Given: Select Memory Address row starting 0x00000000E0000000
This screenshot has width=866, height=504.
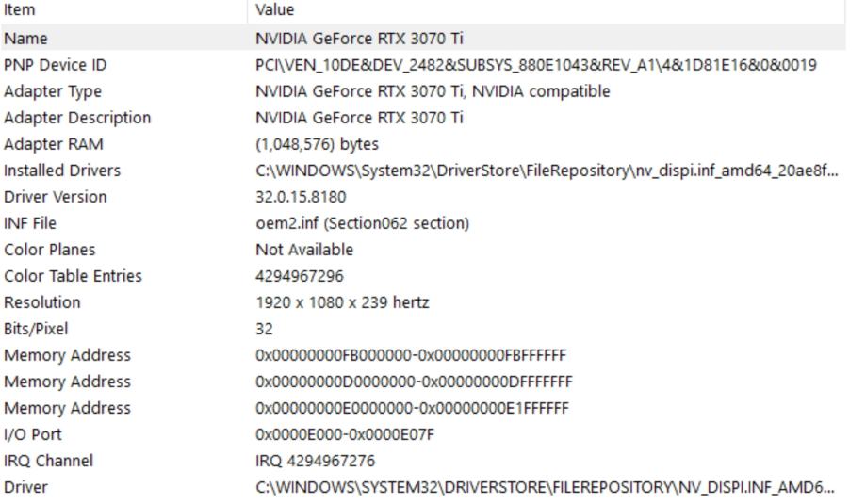Looking at the screenshot, I should [68, 408].
